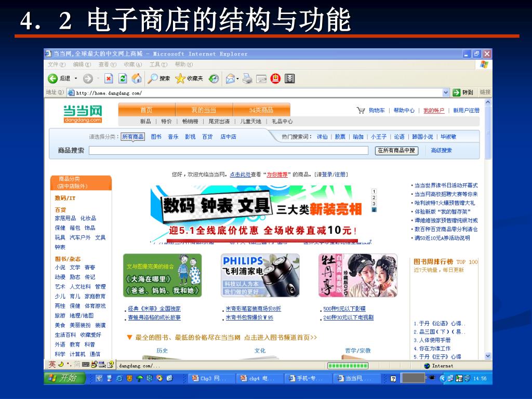Image resolution: width=532 pixels, height=399 pixels.
Task: Click the 米奇书包惊爆价 link
Action: (x=249, y=317)
